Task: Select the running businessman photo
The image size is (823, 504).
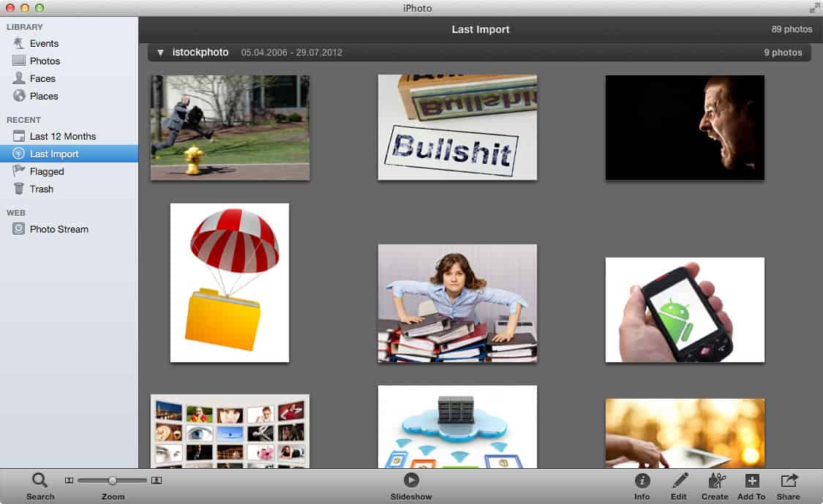Action: (x=230, y=127)
